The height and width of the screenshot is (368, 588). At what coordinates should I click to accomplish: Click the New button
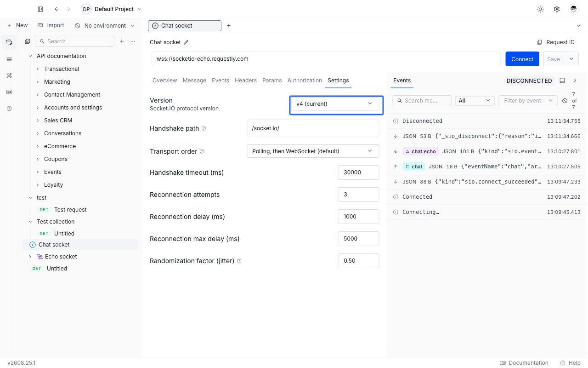[17, 26]
